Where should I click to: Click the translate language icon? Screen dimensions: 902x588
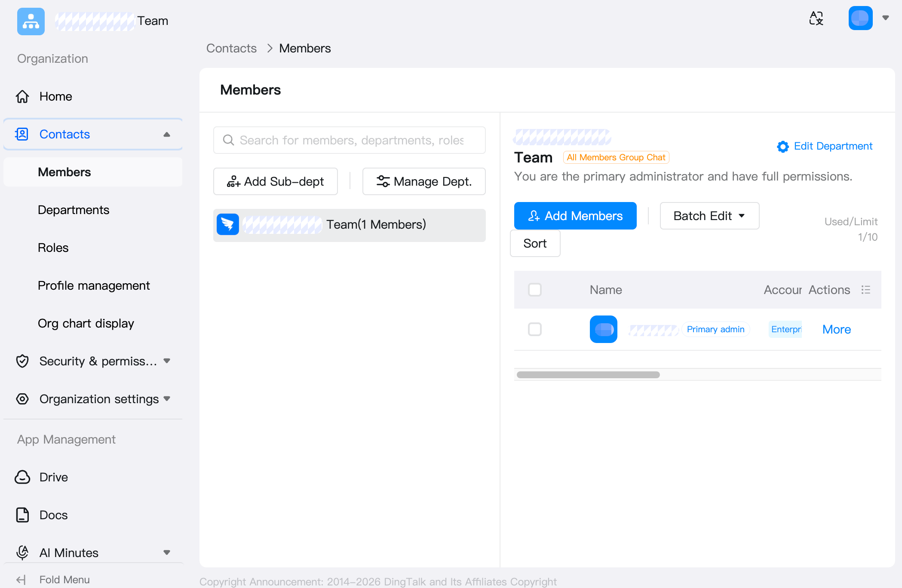[x=816, y=18]
